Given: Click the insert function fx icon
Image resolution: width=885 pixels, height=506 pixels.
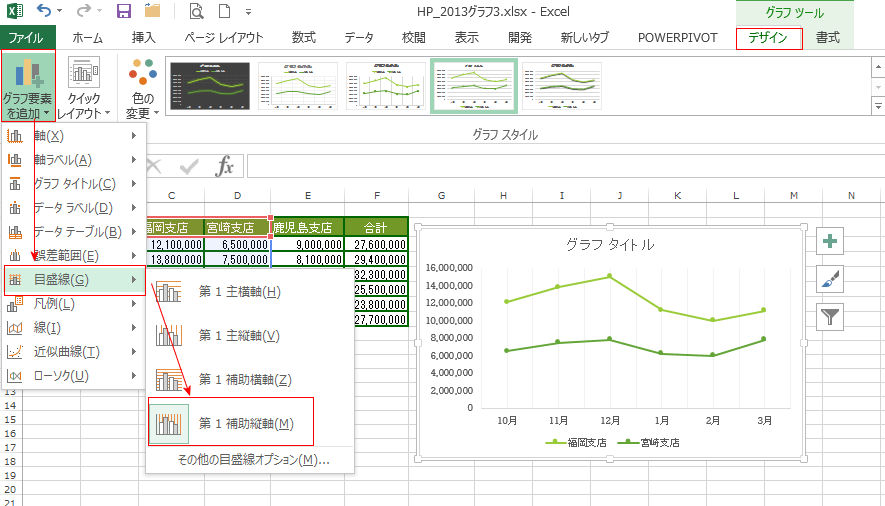Looking at the screenshot, I should [x=224, y=167].
